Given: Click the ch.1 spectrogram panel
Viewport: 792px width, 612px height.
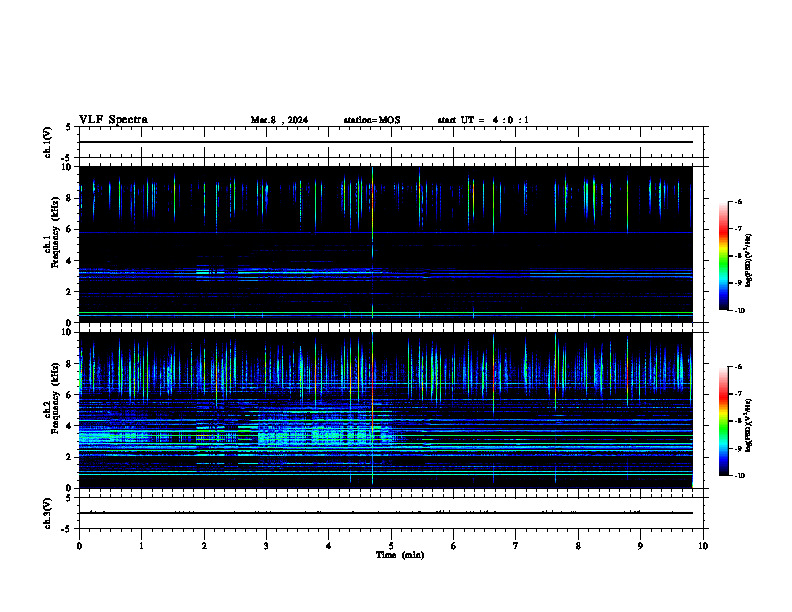Looking at the screenshot, I should click(386, 244).
